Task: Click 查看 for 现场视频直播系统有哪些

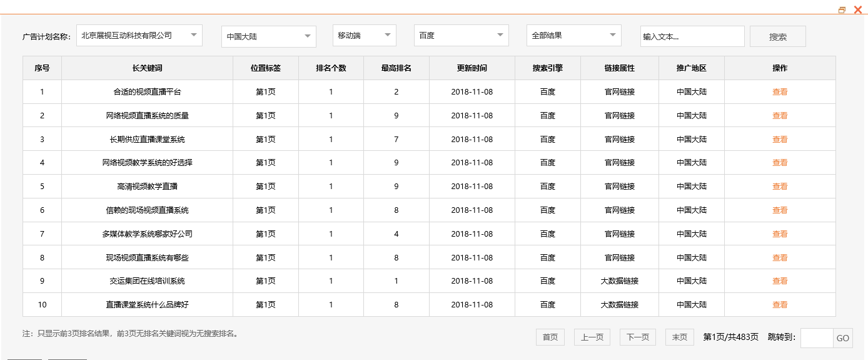Action: coord(780,258)
